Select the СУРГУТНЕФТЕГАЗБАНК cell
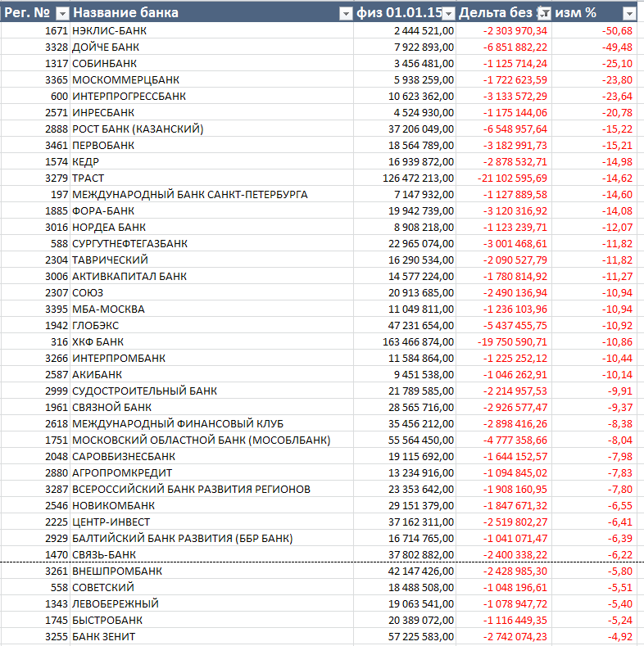Viewport: 644px width, 646px height. [211, 243]
